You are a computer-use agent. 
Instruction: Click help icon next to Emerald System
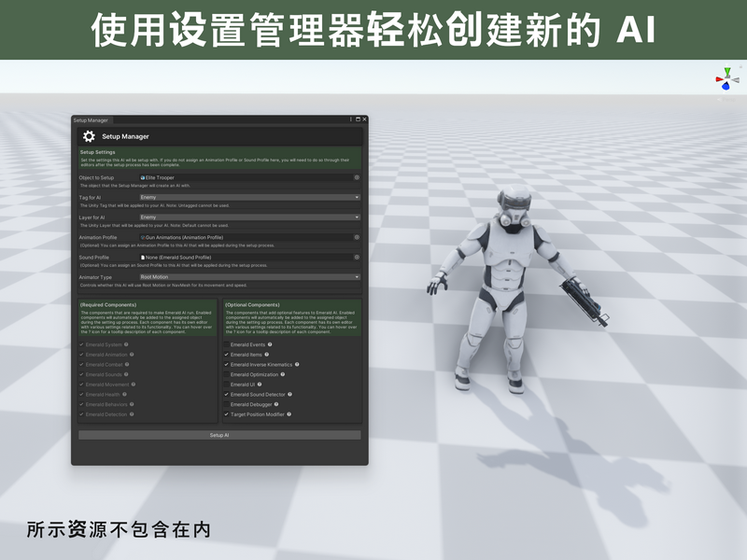click(126, 344)
